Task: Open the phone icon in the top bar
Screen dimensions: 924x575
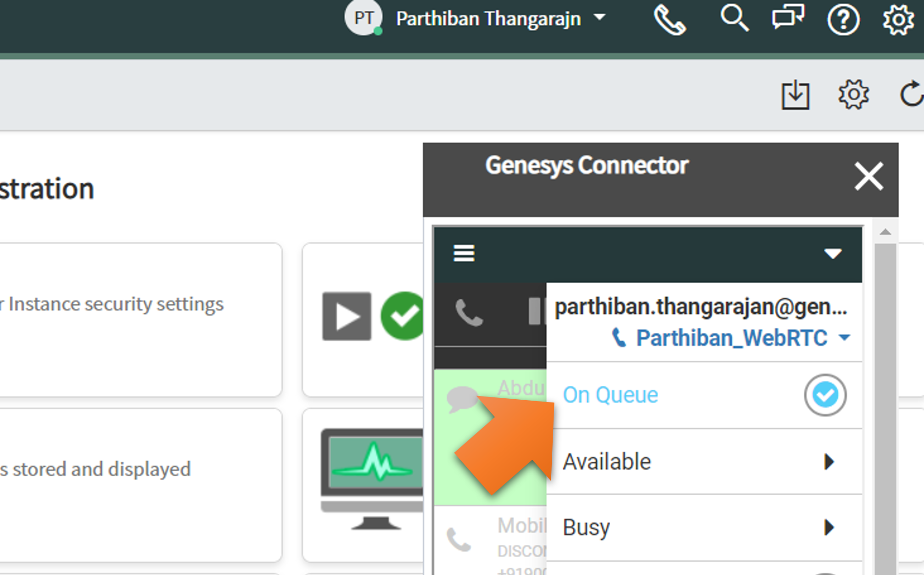Action: [669, 19]
